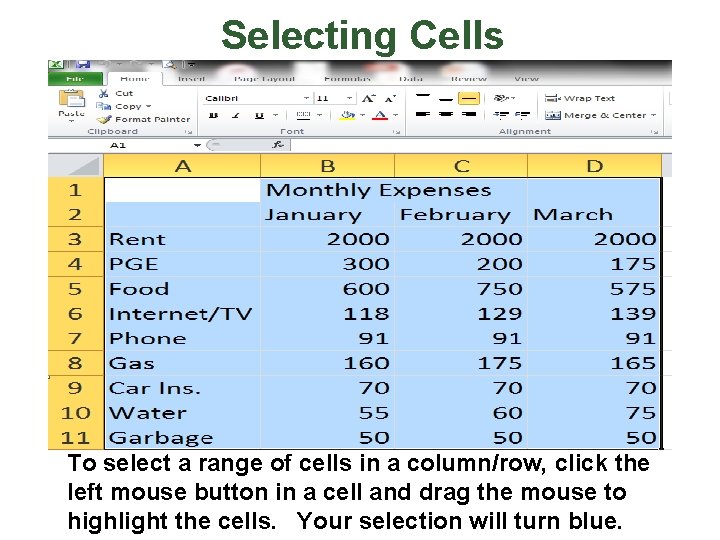Switch to the Page Layout tab
This screenshot has height=540, width=720.
264,79
